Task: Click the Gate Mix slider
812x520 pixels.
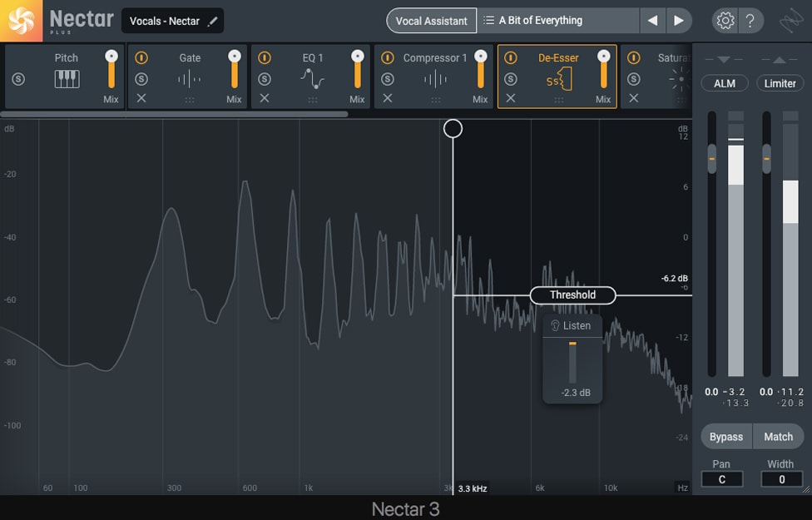Action: (235, 69)
